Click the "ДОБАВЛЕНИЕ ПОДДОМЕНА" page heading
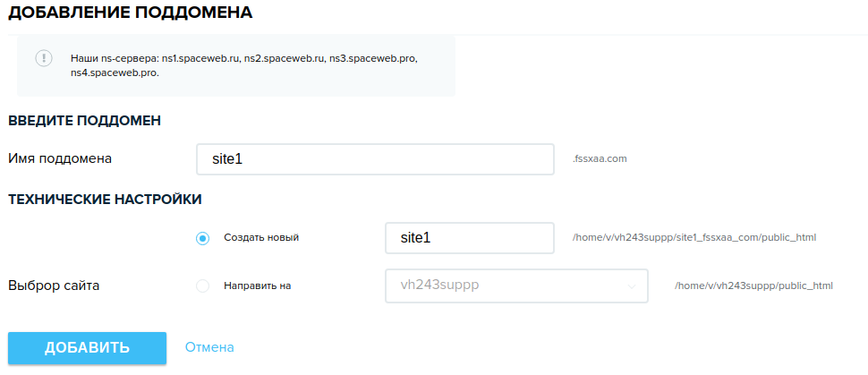 pos(130,13)
